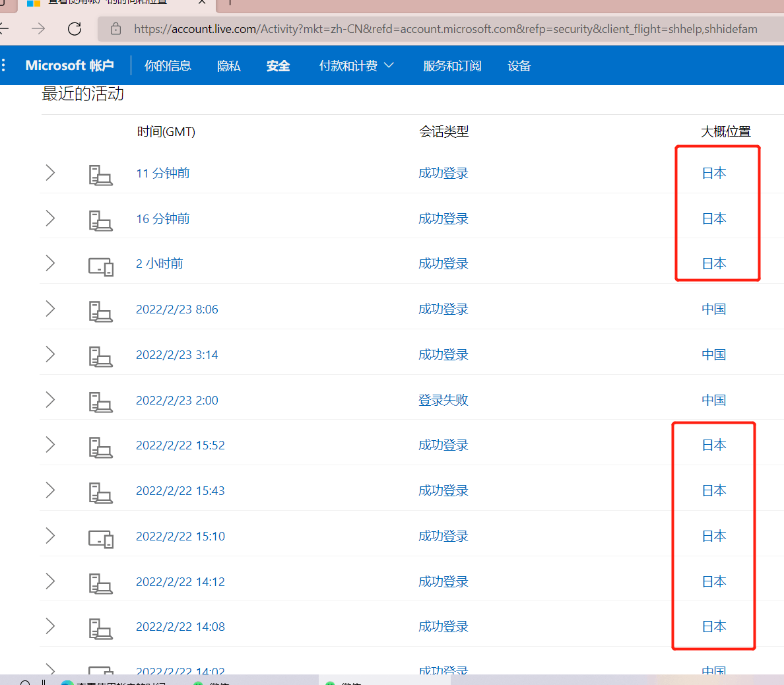Viewport: 784px width, 685px height.
Task: Click 登录失败 session type
Action: [x=443, y=400]
